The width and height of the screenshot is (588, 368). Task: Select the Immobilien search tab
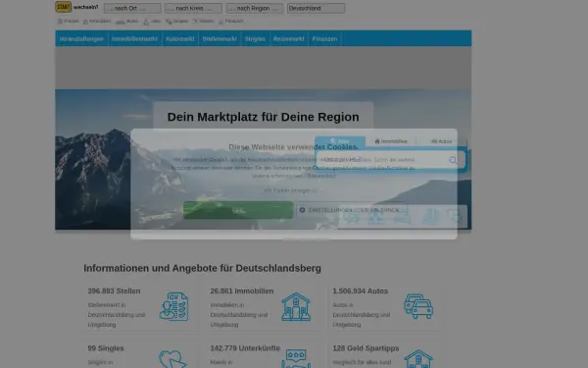[391, 141]
